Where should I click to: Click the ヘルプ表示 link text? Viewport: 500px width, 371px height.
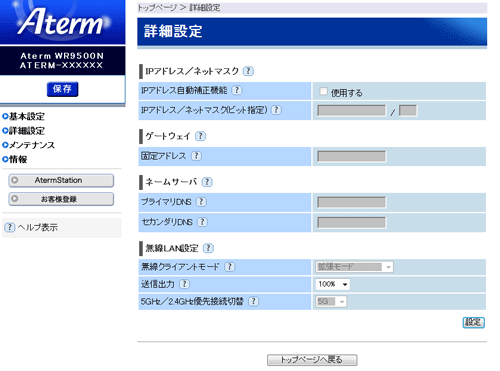pyautogui.click(x=38, y=227)
